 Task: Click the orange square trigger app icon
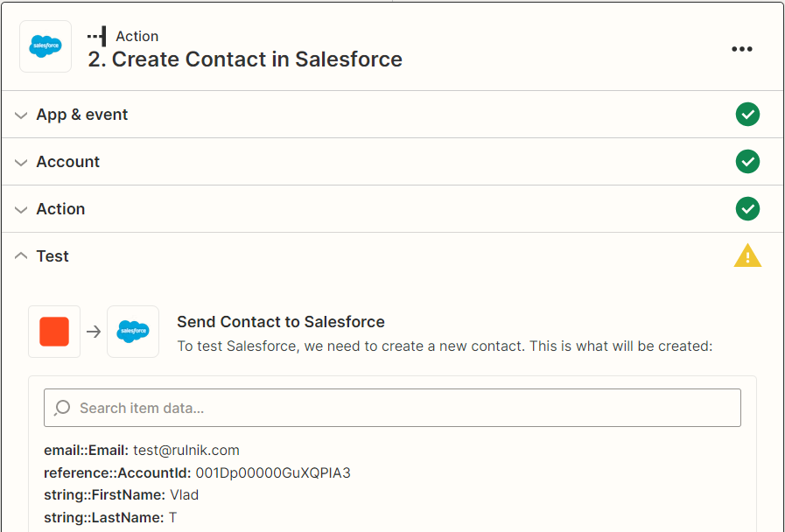(54, 332)
